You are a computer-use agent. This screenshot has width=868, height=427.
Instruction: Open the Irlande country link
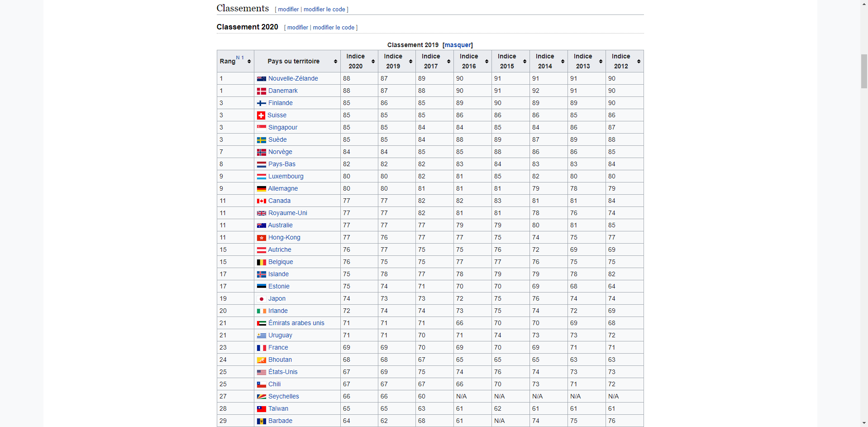278,311
